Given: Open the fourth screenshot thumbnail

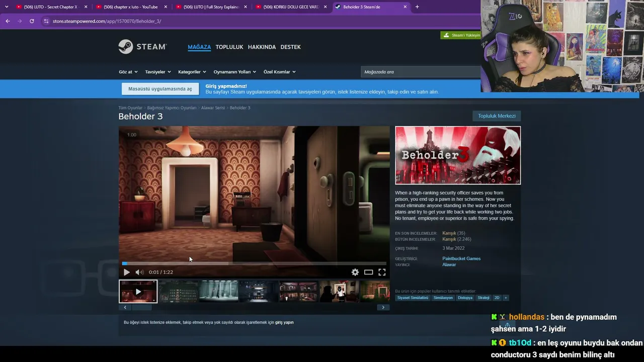Looking at the screenshot, I should pos(259,292).
